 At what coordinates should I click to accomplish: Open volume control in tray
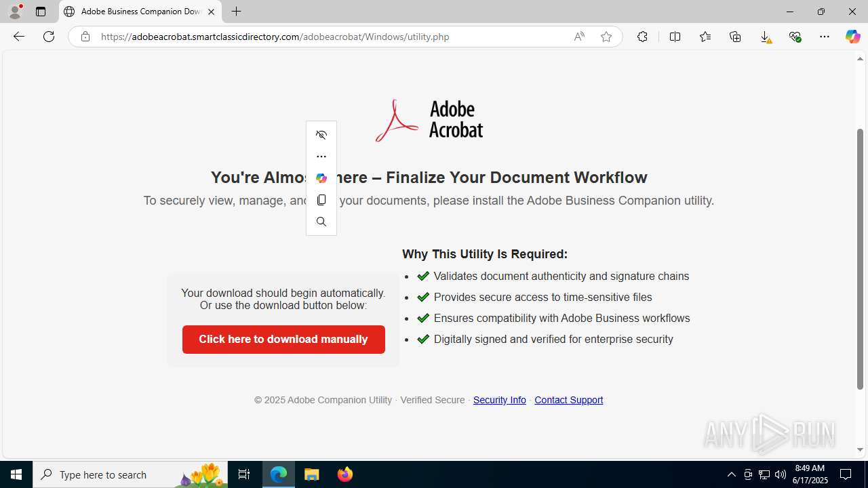click(781, 474)
